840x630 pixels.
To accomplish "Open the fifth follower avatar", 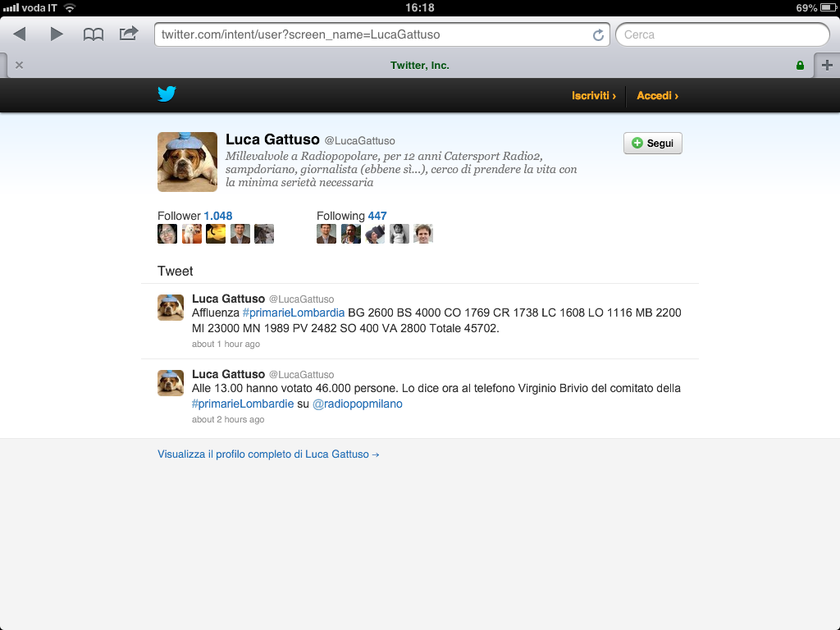I will point(264,234).
